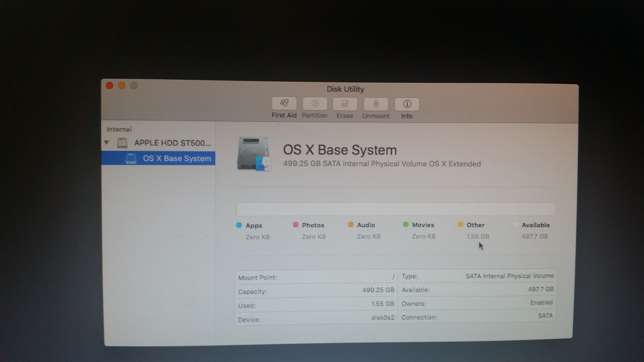Click the Owners value Enabled
The image size is (644, 362).
point(542,303)
